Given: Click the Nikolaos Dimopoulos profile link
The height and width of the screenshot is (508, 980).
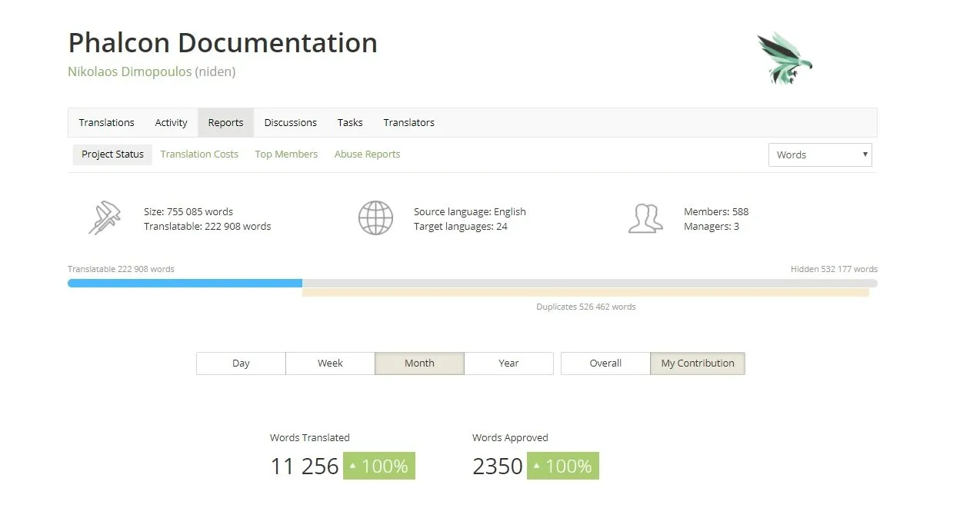Looking at the screenshot, I should [129, 71].
